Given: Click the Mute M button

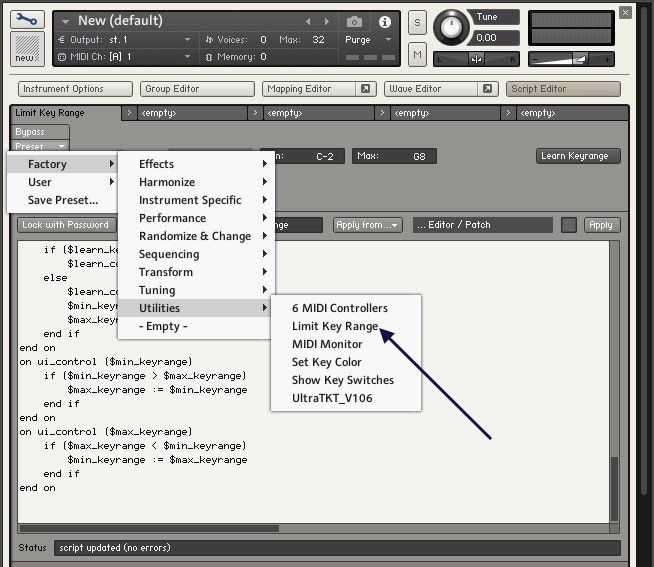Looking at the screenshot, I should [417, 54].
